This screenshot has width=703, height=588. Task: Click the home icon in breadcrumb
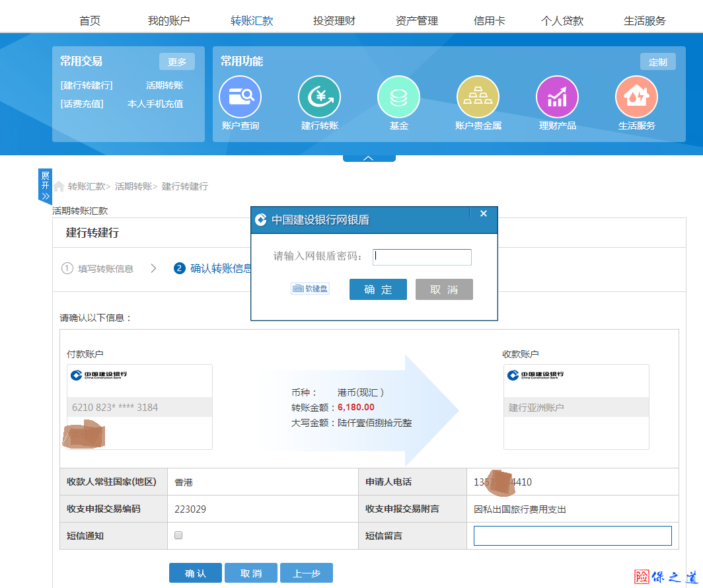pos(59,186)
